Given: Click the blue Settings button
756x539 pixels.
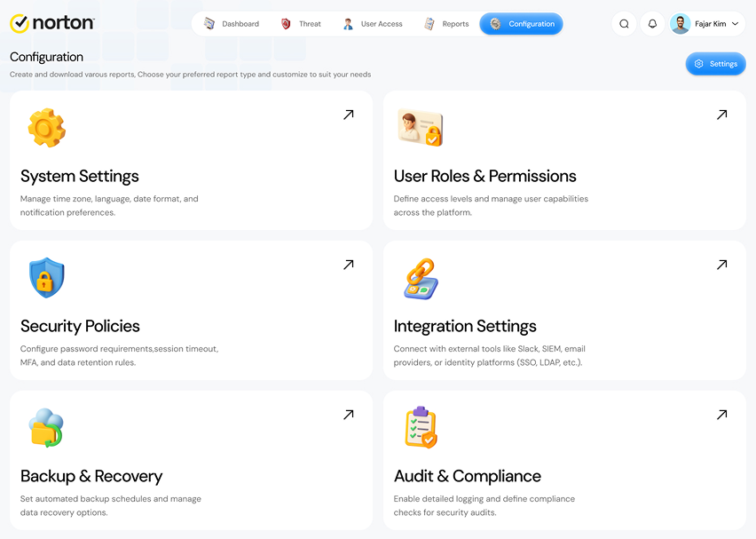Looking at the screenshot, I should point(715,64).
